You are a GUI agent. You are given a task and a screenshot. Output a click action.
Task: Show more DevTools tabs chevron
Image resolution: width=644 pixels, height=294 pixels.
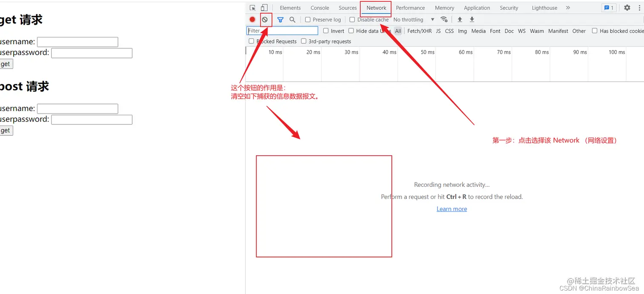coord(568,8)
